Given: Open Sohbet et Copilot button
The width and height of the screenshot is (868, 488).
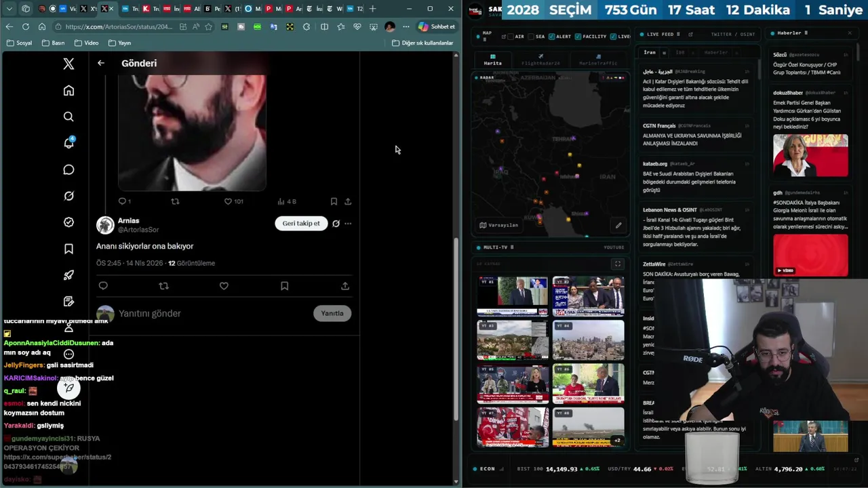Looking at the screenshot, I should [x=437, y=26].
